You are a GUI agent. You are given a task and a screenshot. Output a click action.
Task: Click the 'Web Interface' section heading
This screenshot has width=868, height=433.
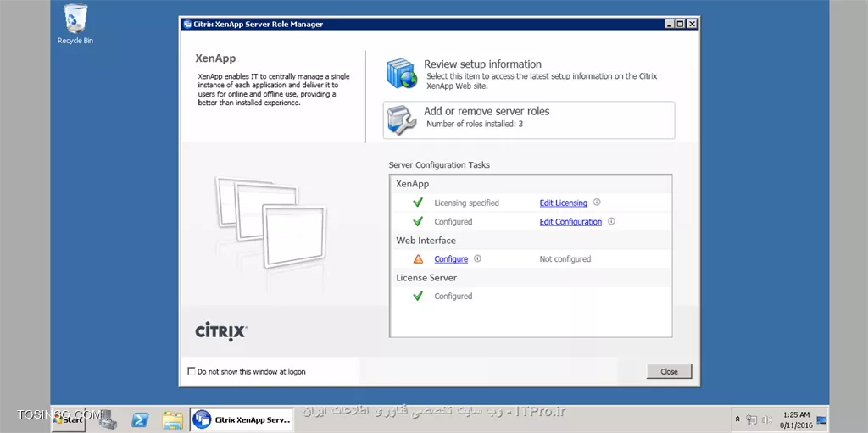click(x=426, y=241)
